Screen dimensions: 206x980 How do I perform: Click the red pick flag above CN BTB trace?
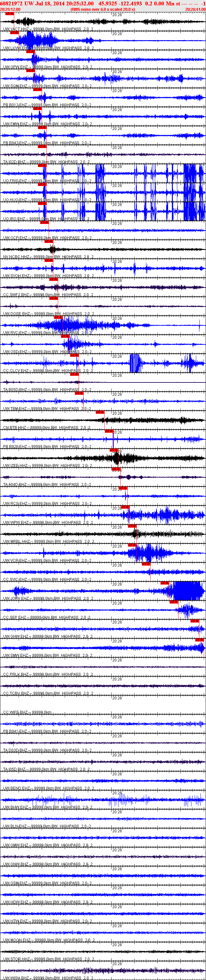100,412
